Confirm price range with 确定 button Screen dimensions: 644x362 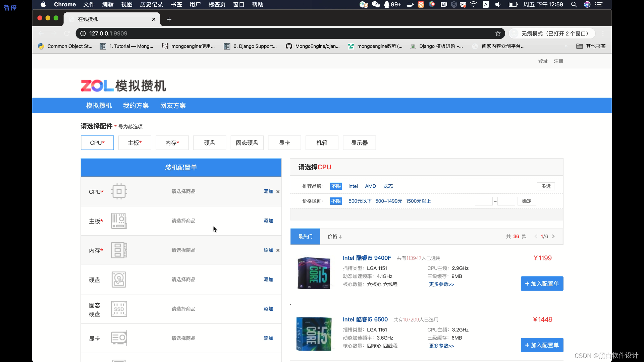point(527,201)
